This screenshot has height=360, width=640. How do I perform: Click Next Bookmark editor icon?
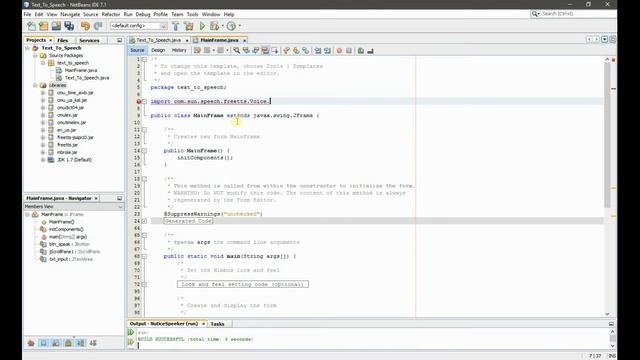coord(296,51)
